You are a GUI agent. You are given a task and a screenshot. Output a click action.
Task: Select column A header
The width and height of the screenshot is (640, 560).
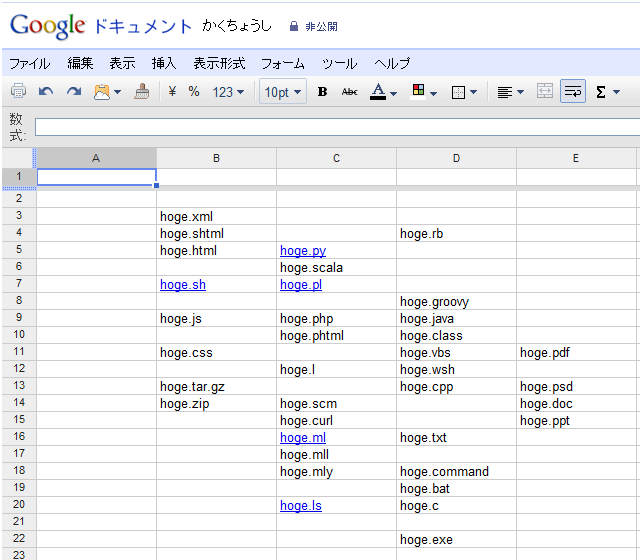pos(96,158)
